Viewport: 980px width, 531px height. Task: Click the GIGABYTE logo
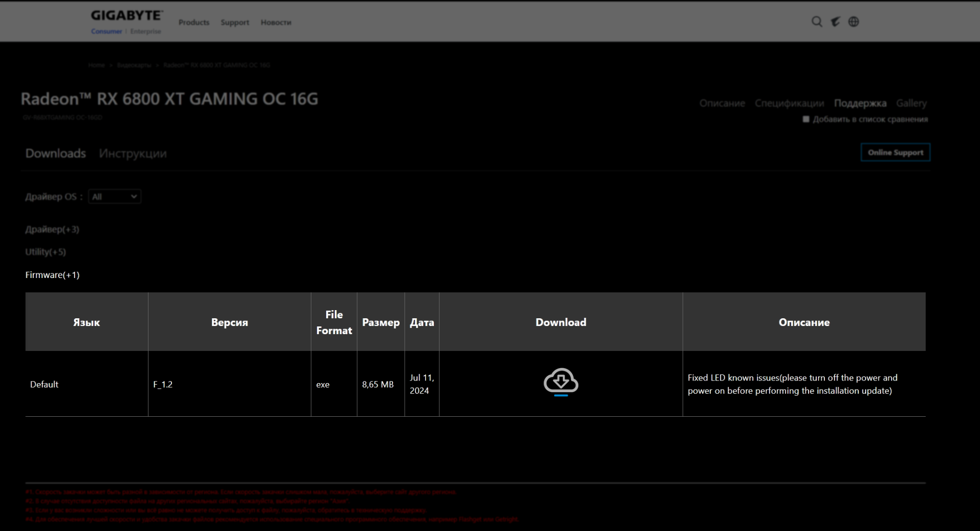(x=127, y=16)
